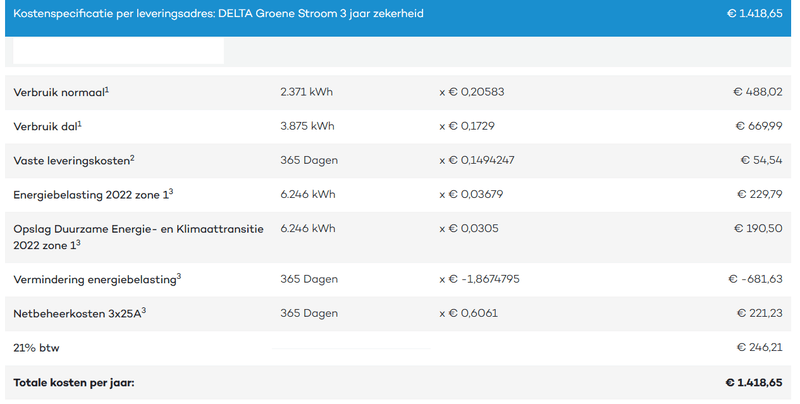Screen dimensions: 800x404
Task: Click the Opslag Duurzame Energie- en Klimaattransitie label
Action: pyautogui.click(x=138, y=228)
